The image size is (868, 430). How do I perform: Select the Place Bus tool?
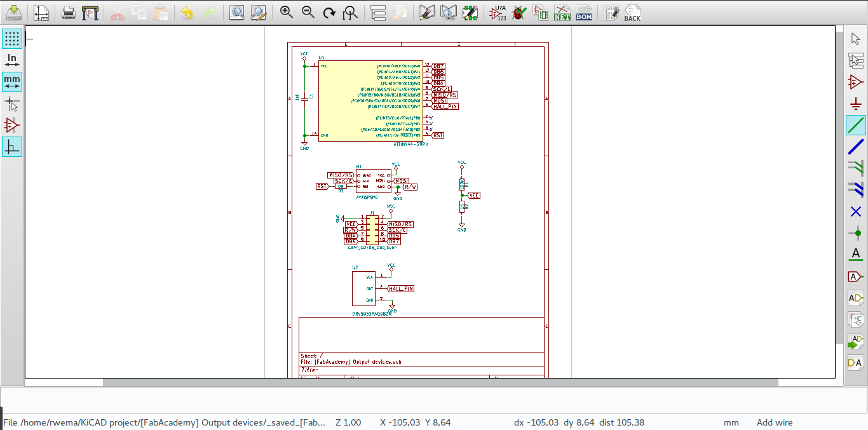tap(856, 147)
